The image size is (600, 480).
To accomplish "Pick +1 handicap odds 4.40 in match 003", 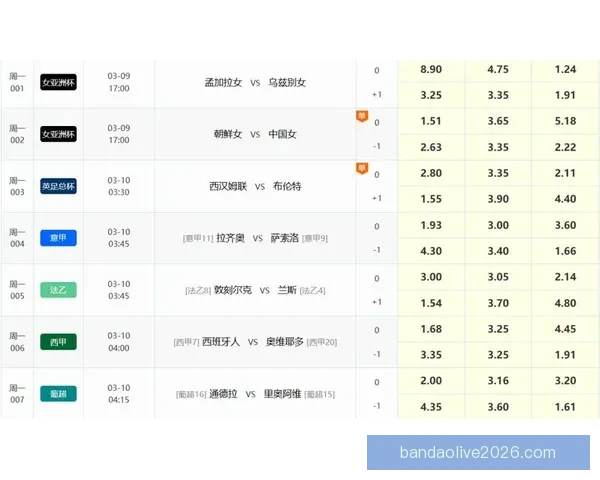I will click(565, 199).
